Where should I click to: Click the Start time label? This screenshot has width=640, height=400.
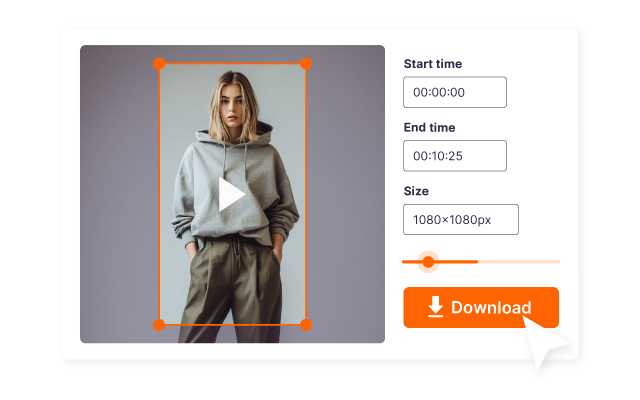click(x=433, y=64)
